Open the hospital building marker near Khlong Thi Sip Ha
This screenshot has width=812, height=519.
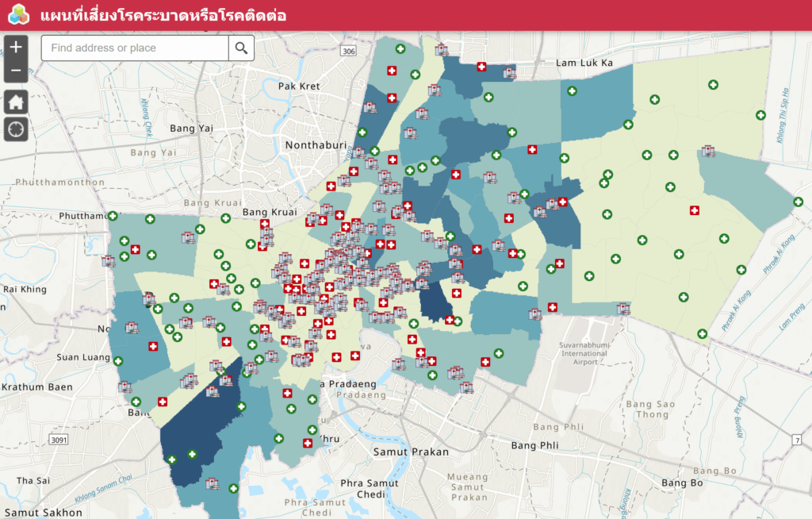pyautogui.click(x=709, y=151)
